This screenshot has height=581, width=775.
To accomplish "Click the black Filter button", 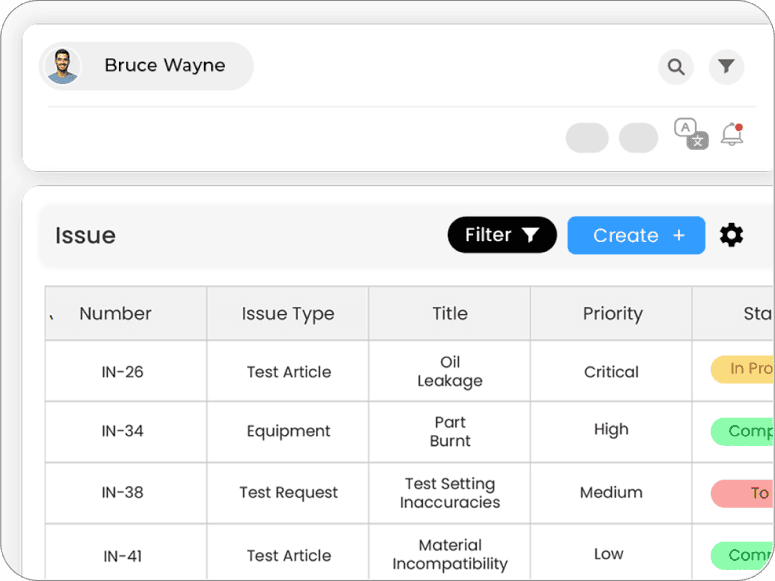I will point(502,235).
